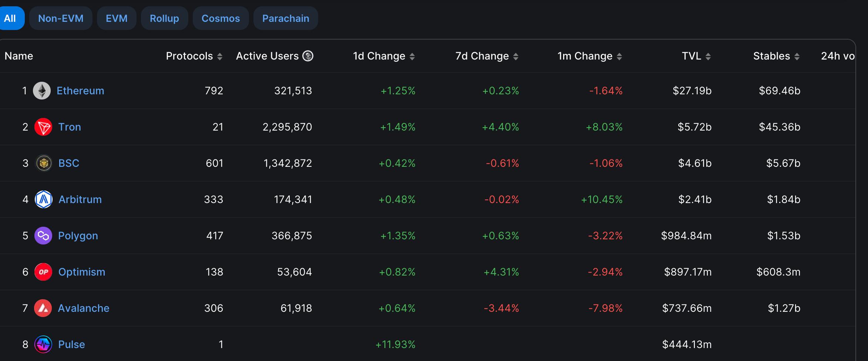The height and width of the screenshot is (361, 868).
Task: Click the Pulse chain logo icon
Action: tap(43, 344)
